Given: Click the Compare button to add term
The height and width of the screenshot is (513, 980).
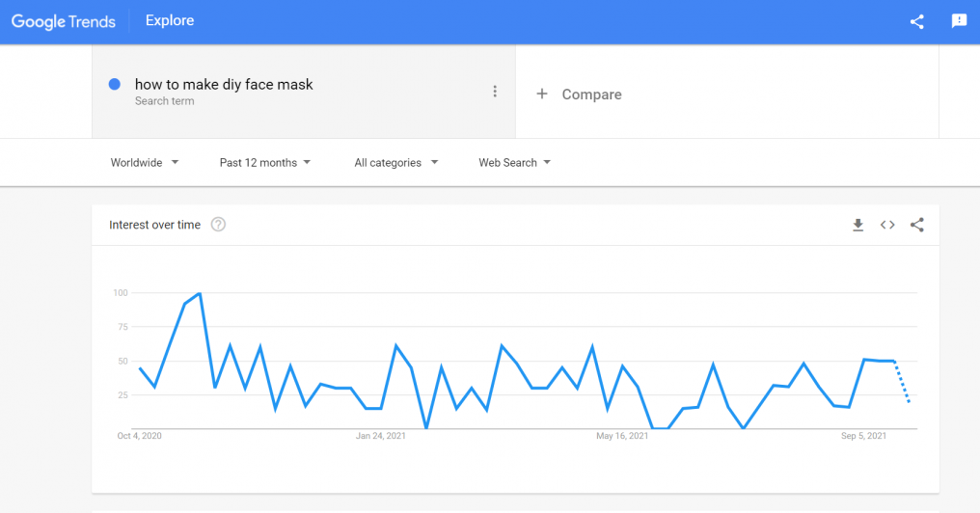Looking at the screenshot, I should (x=579, y=94).
